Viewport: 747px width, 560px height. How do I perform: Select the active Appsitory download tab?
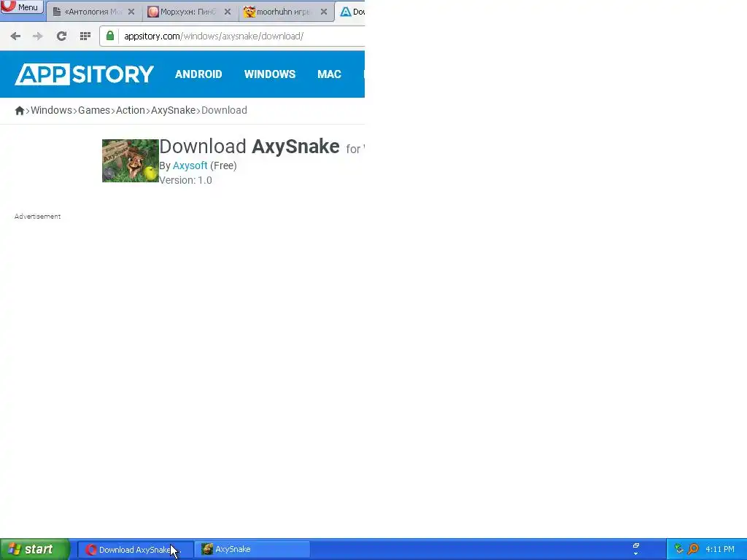pos(351,12)
